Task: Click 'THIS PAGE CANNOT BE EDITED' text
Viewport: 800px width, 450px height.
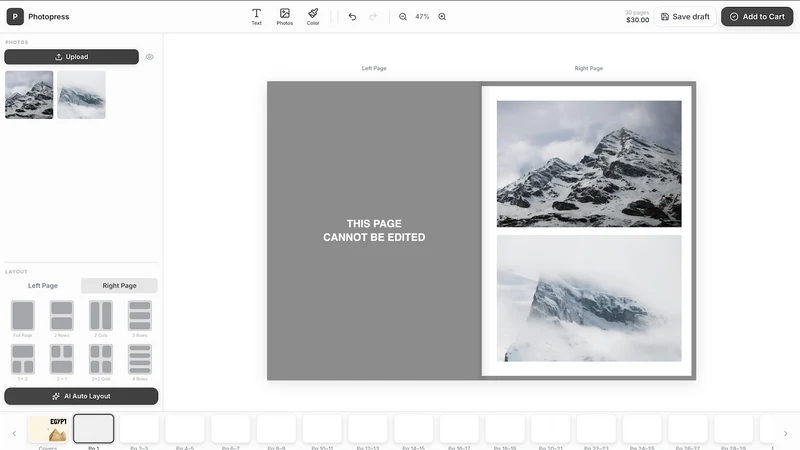Action: tap(374, 230)
